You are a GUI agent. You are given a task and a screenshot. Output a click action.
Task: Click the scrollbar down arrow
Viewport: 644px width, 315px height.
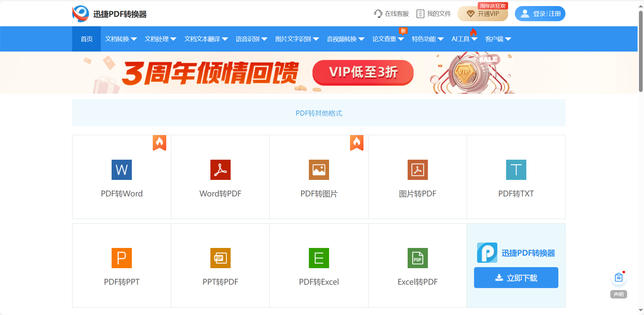641,310
